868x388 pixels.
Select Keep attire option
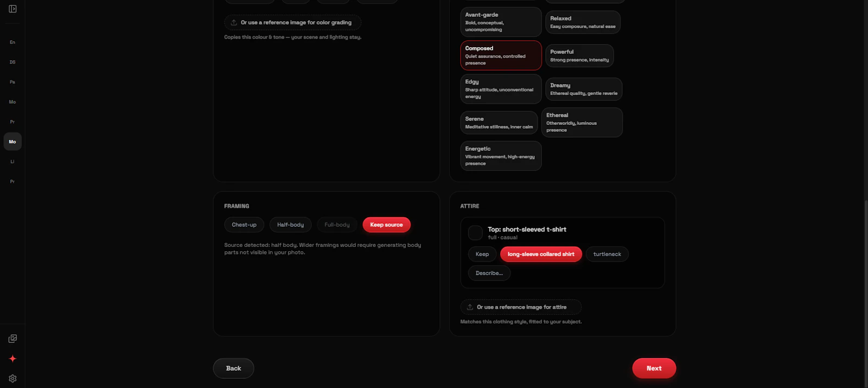coord(482,254)
